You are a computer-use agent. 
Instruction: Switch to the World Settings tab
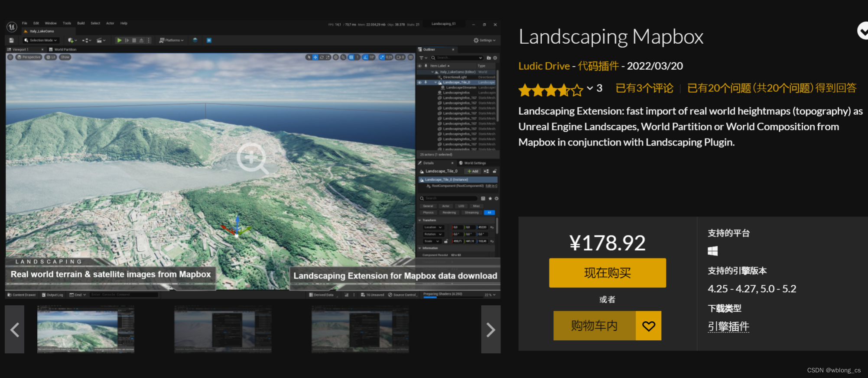pos(473,163)
